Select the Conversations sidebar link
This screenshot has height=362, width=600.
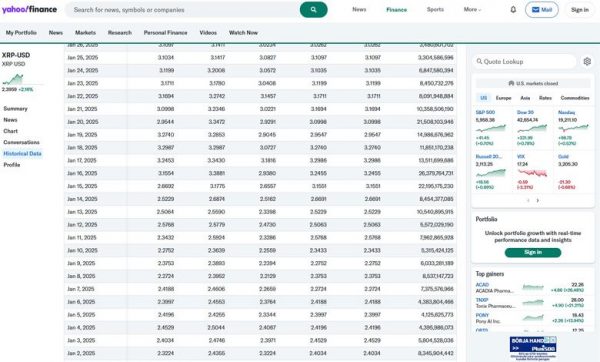click(21, 142)
